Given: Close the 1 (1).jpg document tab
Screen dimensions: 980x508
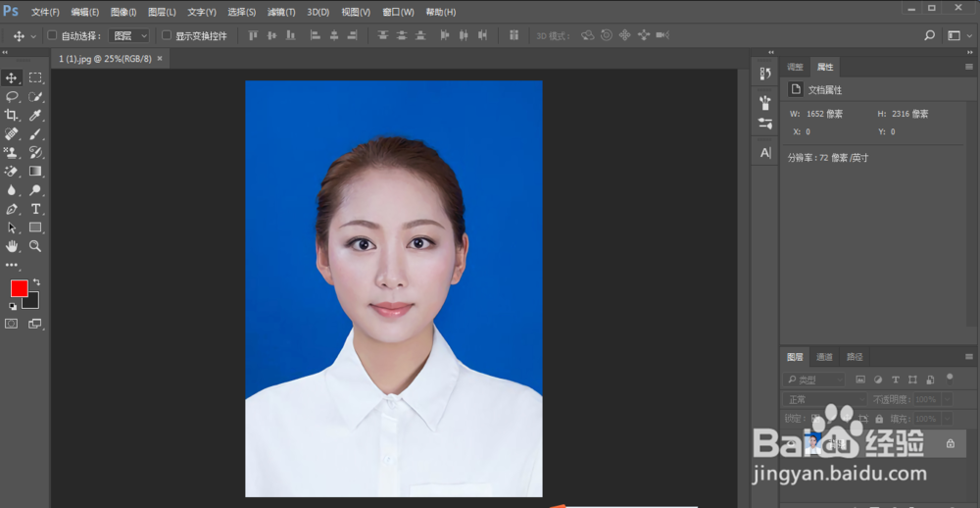Looking at the screenshot, I should click(160, 58).
